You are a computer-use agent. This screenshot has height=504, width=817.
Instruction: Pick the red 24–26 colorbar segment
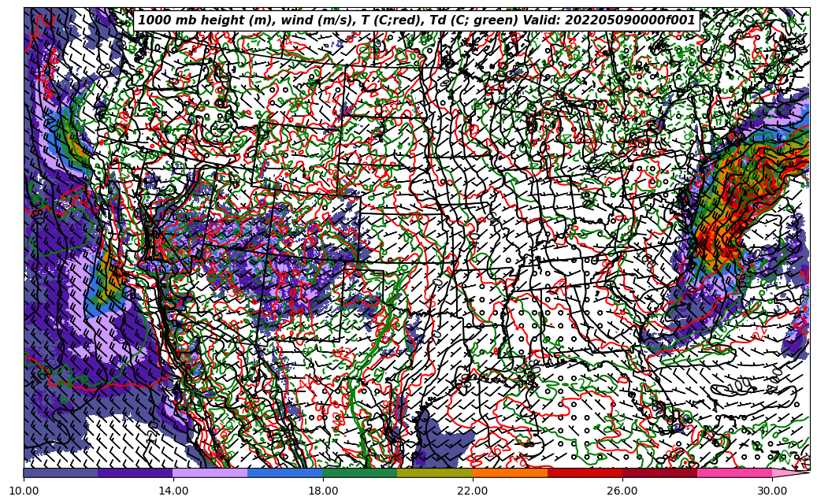pyautogui.click(x=585, y=472)
